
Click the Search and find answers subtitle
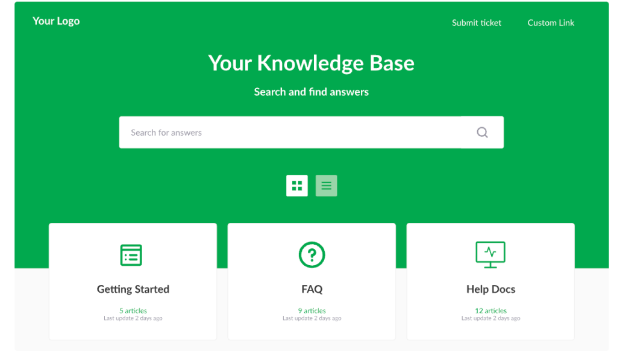tap(311, 92)
